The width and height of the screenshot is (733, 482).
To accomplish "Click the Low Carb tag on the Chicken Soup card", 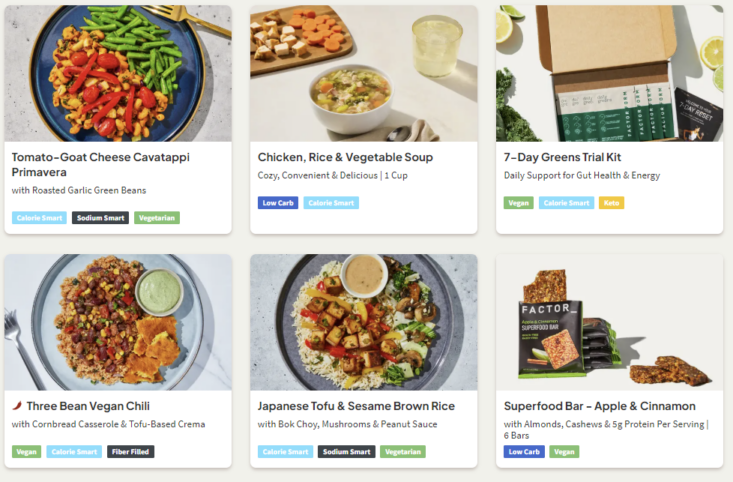I will coord(278,203).
